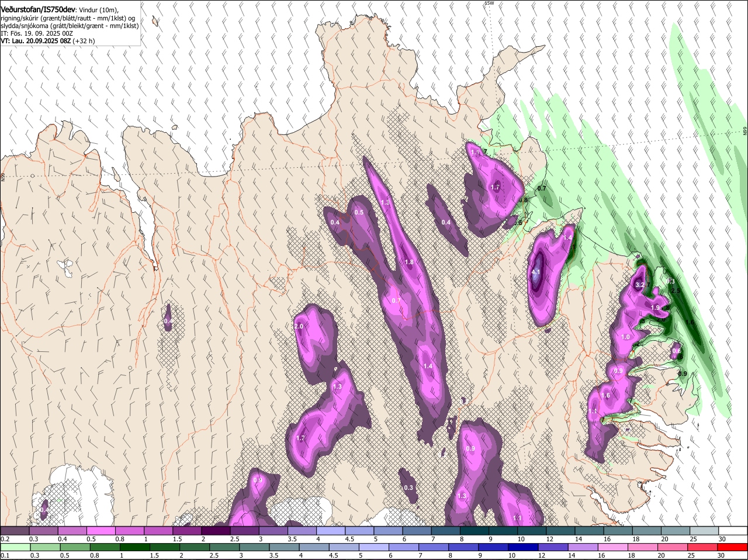
Task: Pick the pale grey 25 swatch, upper legend row
Action: pyautogui.click(x=705, y=530)
